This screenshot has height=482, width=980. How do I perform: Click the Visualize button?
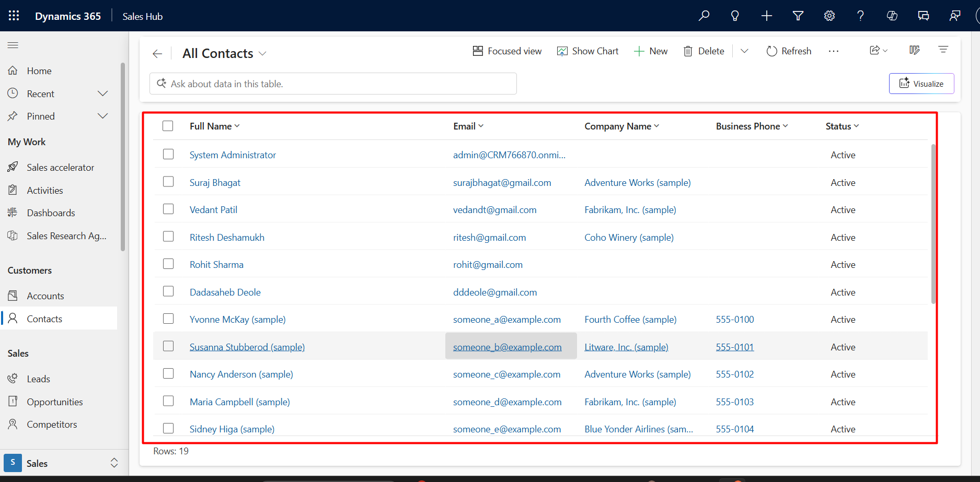point(921,84)
